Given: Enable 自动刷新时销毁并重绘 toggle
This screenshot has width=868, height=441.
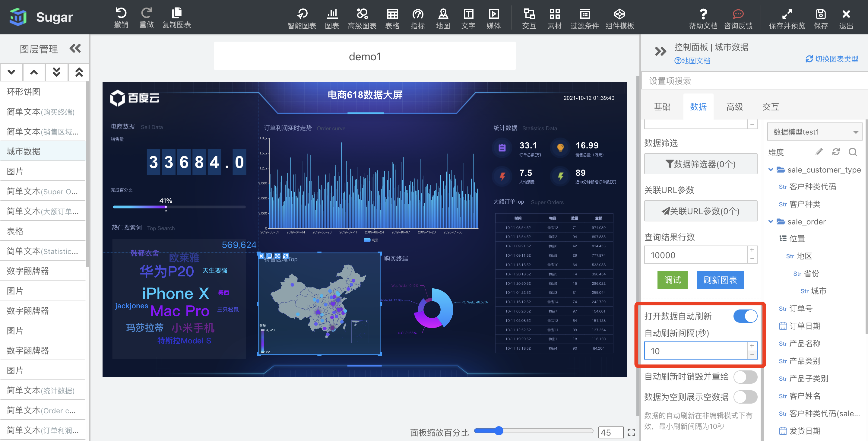Looking at the screenshot, I should pyautogui.click(x=746, y=377).
